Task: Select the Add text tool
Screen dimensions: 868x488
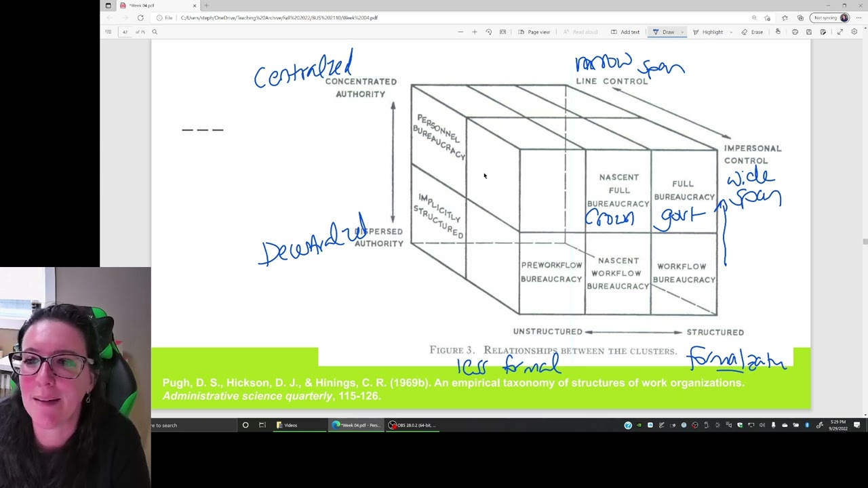Action: pos(625,32)
